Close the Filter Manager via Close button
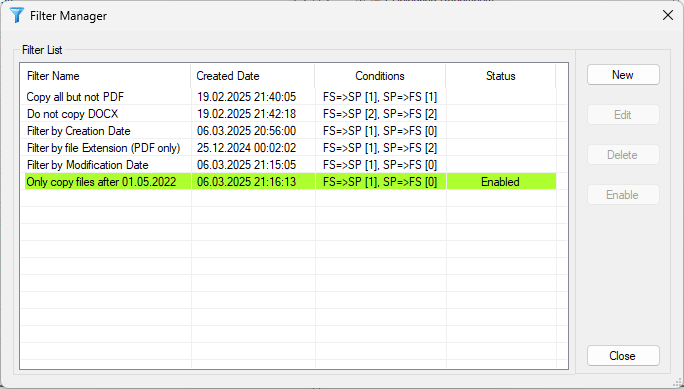 [x=623, y=356]
